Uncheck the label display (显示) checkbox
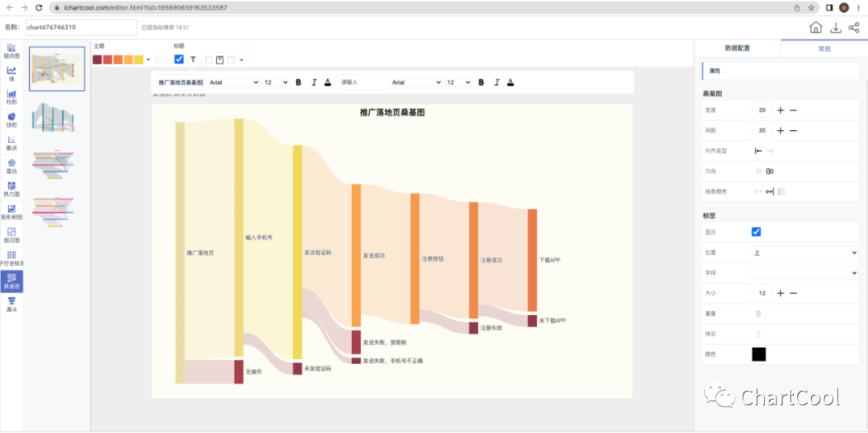 [756, 232]
